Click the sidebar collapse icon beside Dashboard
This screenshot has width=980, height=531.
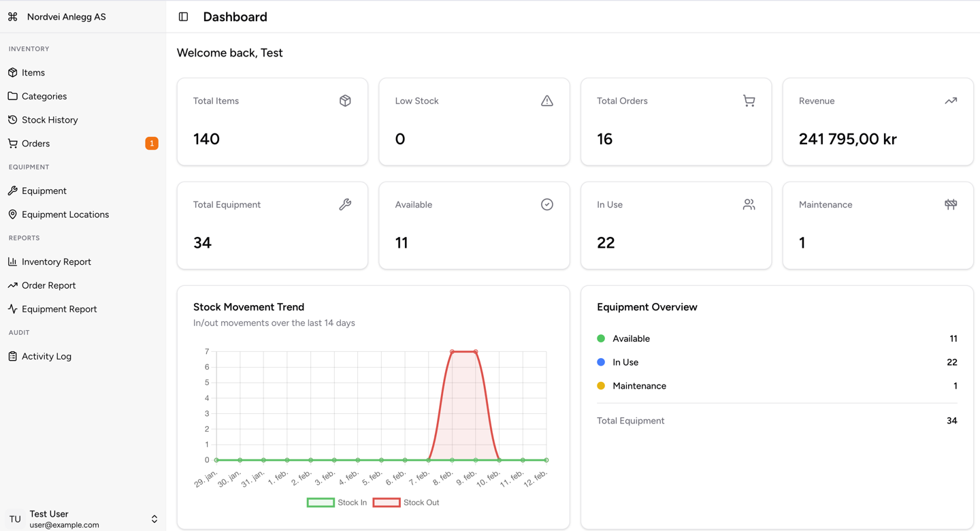183,16
